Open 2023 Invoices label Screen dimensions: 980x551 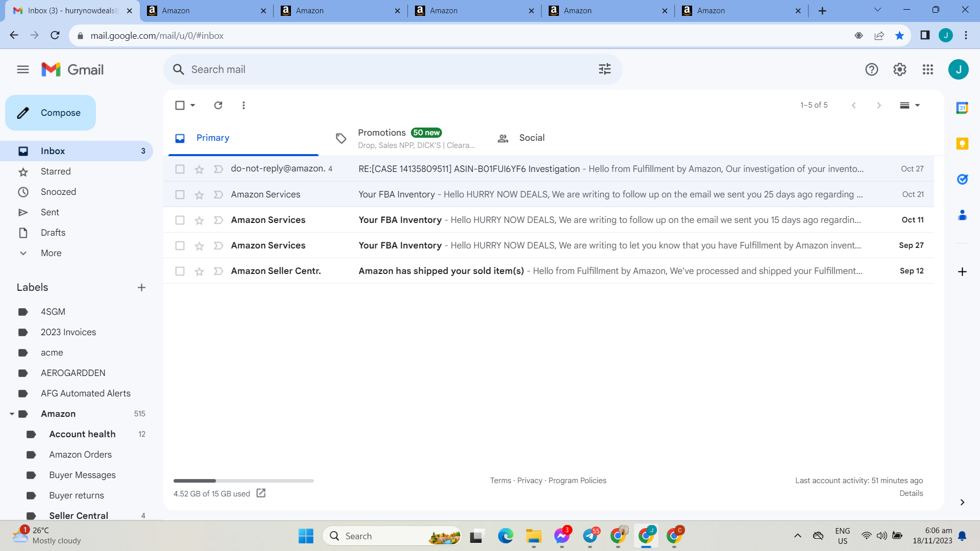pos(68,332)
